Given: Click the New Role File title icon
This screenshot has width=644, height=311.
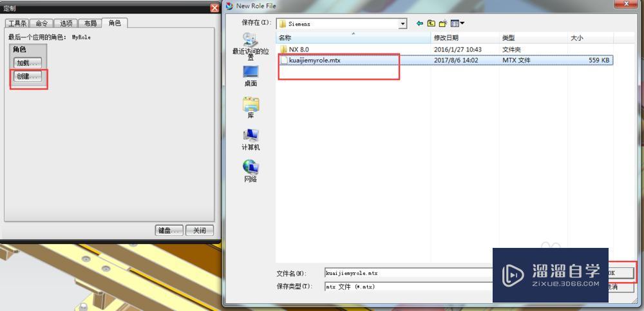Looking at the screenshot, I should pos(230,6).
